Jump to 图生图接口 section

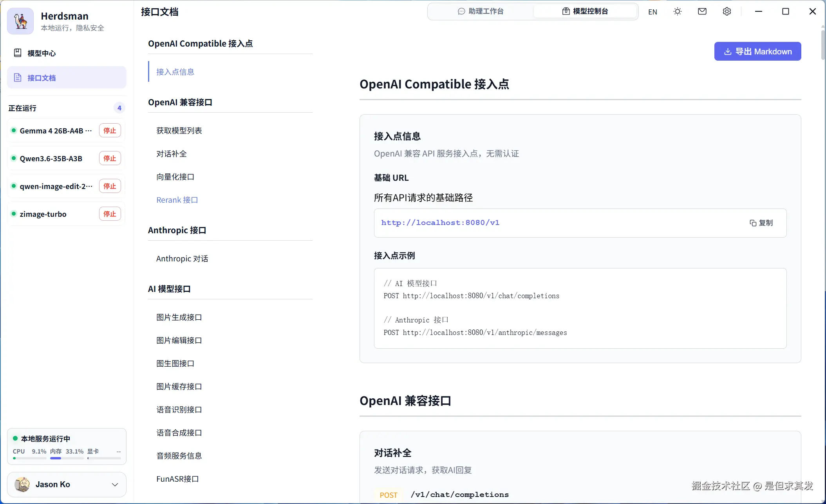pyautogui.click(x=175, y=364)
